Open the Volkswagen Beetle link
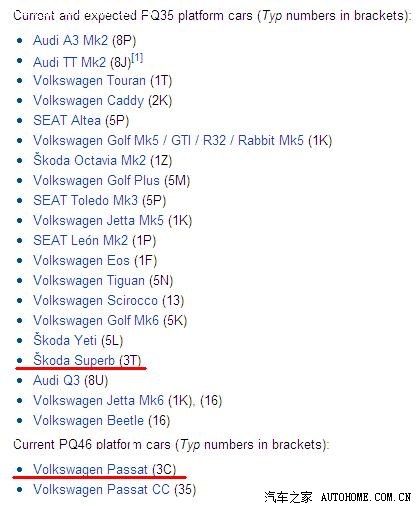 click(x=88, y=421)
